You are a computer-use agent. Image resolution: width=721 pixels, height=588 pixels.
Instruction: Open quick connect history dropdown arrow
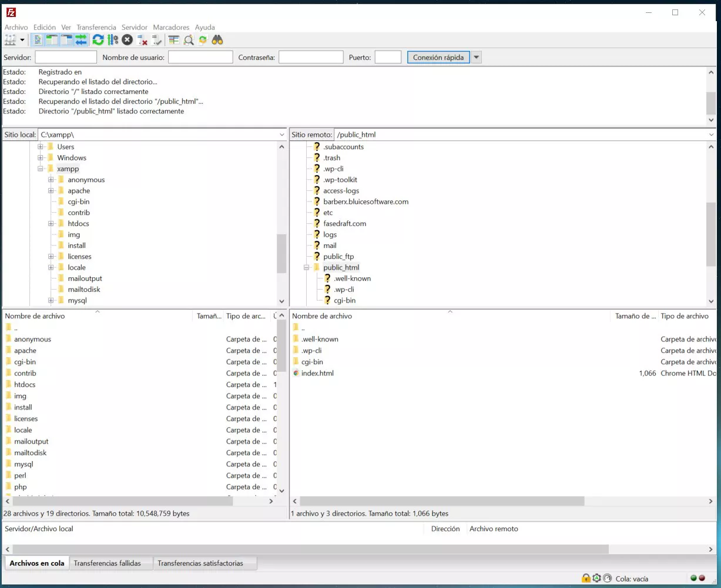[x=477, y=58]
